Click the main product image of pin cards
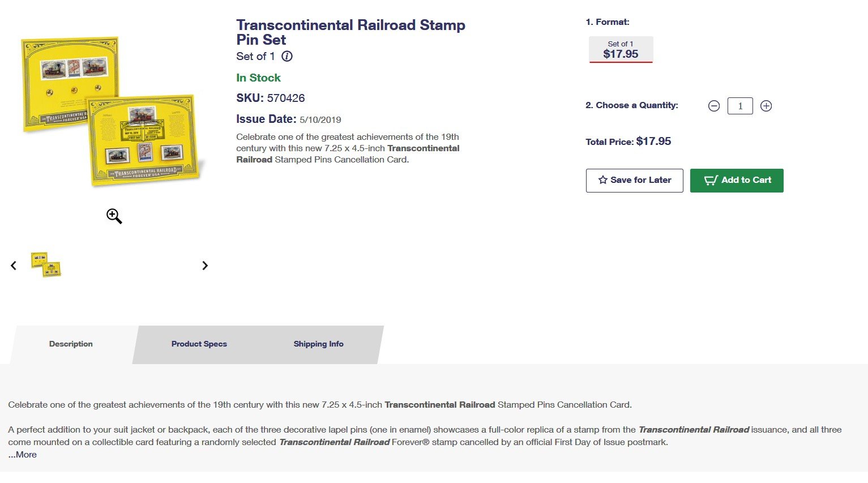868x483 pixels. click(x=113, y=112)
